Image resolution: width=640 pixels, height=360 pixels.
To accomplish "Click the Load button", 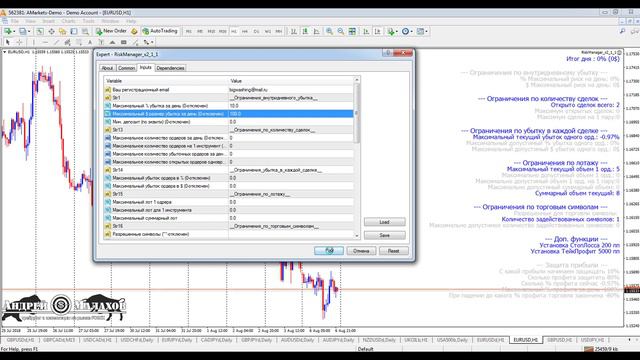I will click(384, 222).
